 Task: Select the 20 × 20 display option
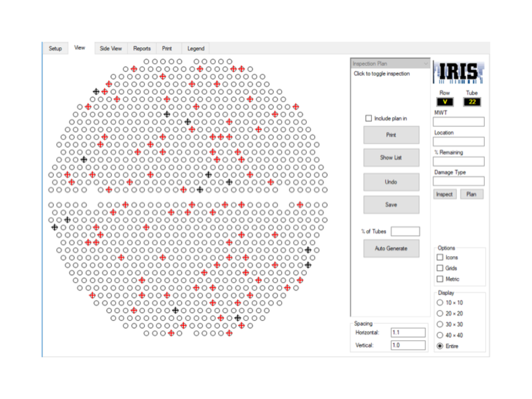[440, 314]
